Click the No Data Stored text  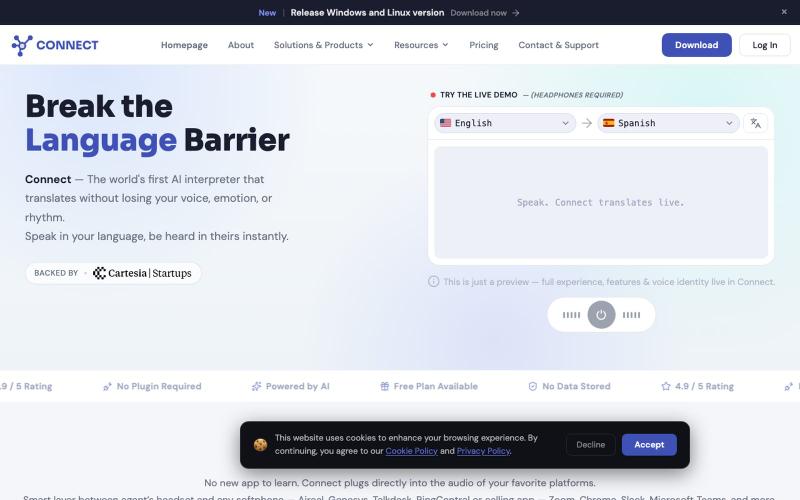point(576,386)
